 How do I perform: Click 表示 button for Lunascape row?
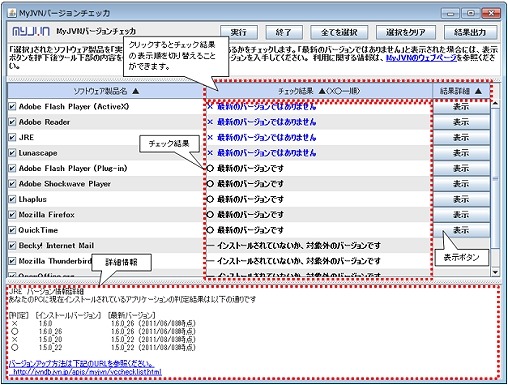pos(461,153)
